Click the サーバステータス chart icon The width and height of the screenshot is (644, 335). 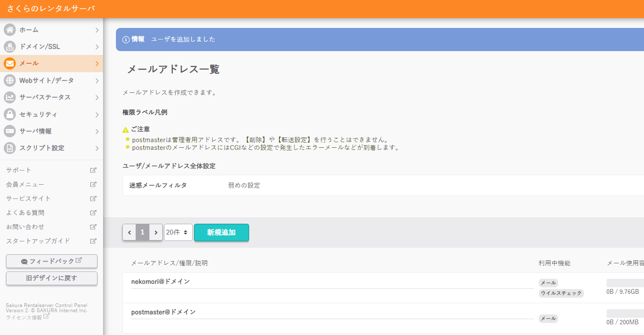point(10,97)
